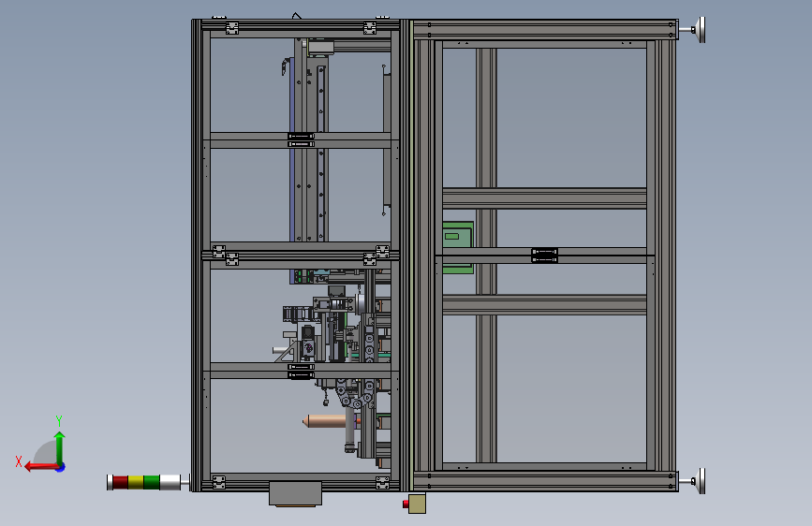This screenshot has height=526, width=812.
Task: Click the Y label of the triad
Action: (59, 420)
